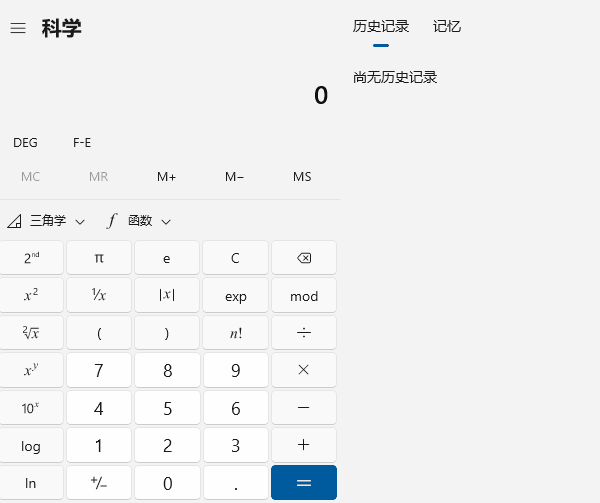Image resolution: width=600 pixels, height=503 pixels.
Task: Click digit 4
Action: pyautogui.click(x=99, y=408)
